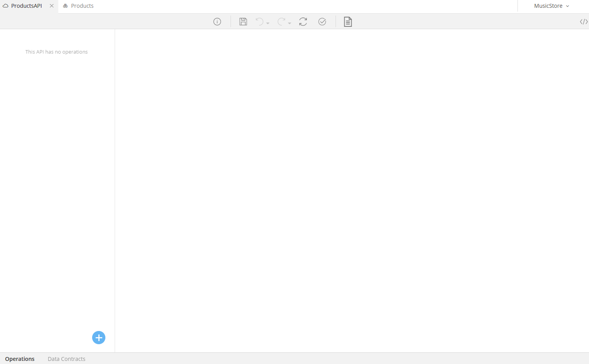Select the ProductsAPI tab
The width and height of the screenshot is (589, 364).
tap(26, 5)
